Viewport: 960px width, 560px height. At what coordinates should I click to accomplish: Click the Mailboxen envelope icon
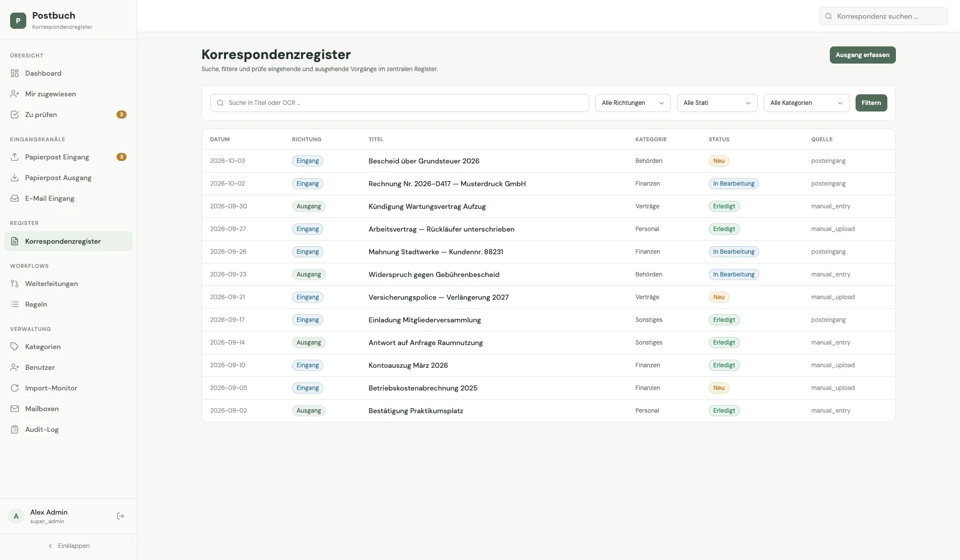pyautogui.click(x=15, y=409)
